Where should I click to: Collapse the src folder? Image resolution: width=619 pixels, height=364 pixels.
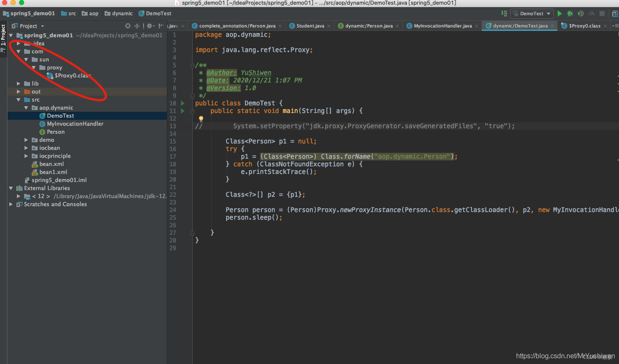click(19, 100)
